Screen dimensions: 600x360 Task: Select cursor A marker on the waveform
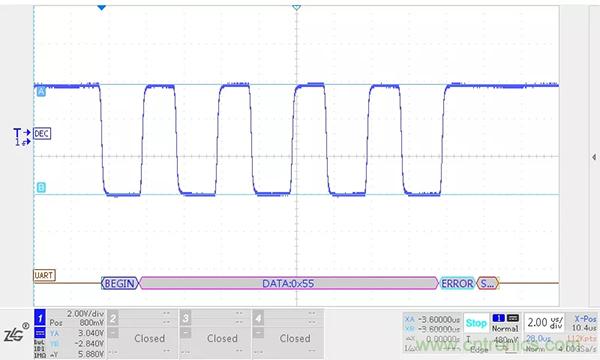click(x=41, y=92)
